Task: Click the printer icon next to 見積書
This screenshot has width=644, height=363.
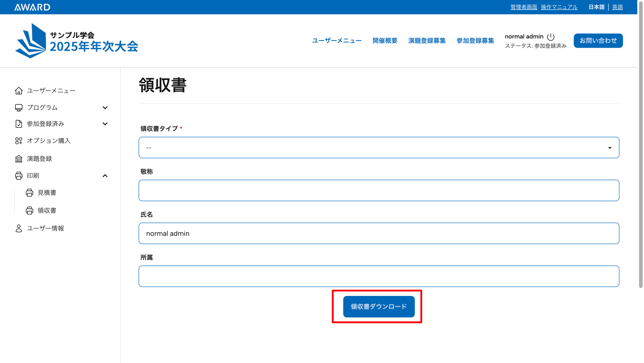Action: (x=30, y=193)
